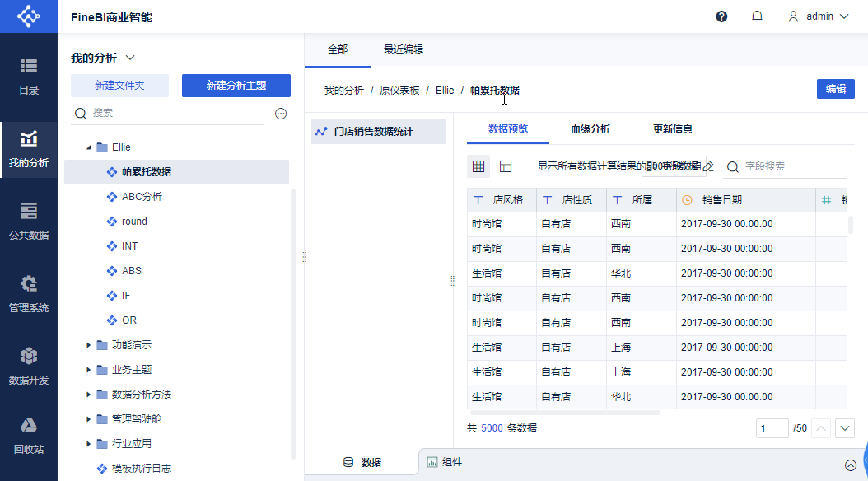Switch to table grid view icon
868x481 pixels.
[x=478, y=166]
